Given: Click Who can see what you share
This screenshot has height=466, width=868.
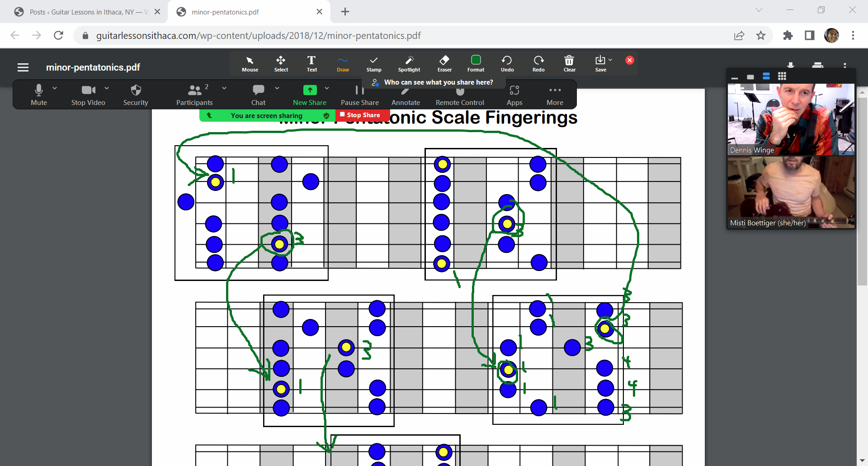Looking at the screenshot, I should tap(438, 82).
